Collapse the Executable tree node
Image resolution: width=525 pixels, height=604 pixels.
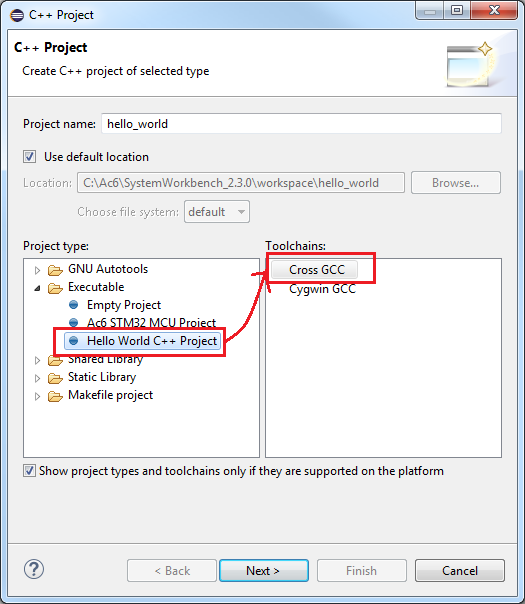[x=37, y=288]
